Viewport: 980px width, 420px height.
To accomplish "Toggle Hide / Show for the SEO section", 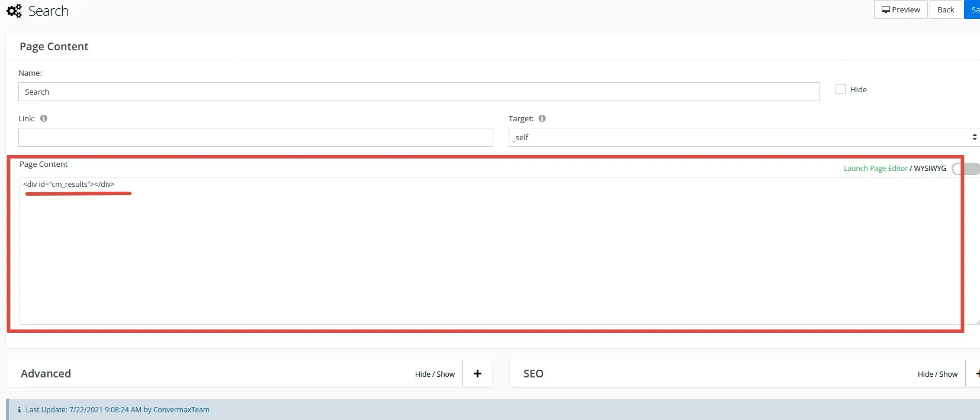I will point(937,374).
